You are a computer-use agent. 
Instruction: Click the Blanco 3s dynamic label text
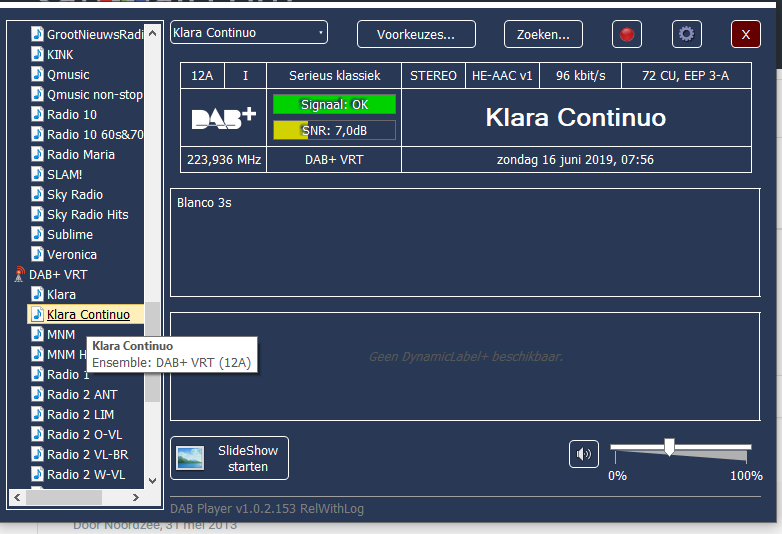pyautogui.click(x=204, y=202)
